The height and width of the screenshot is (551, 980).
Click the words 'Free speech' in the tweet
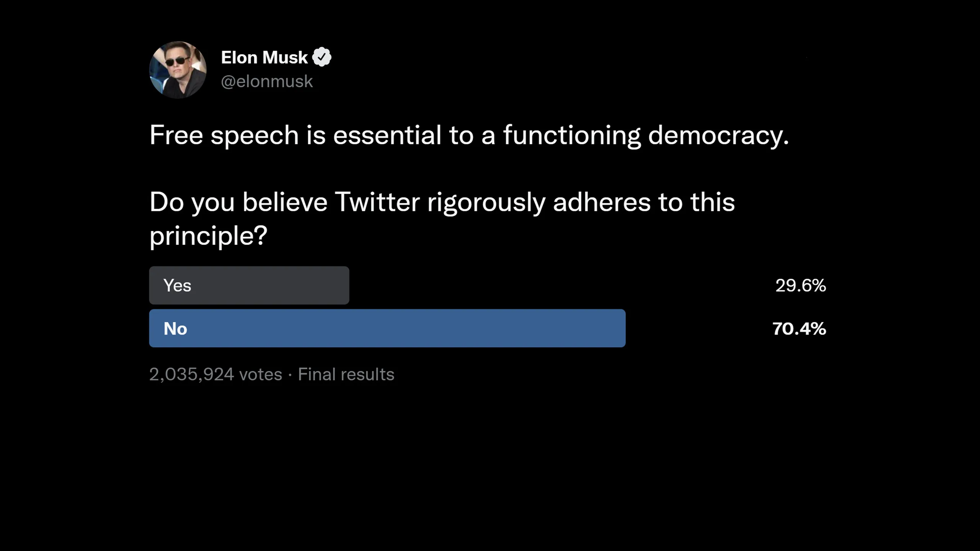[x=224, y=135]
